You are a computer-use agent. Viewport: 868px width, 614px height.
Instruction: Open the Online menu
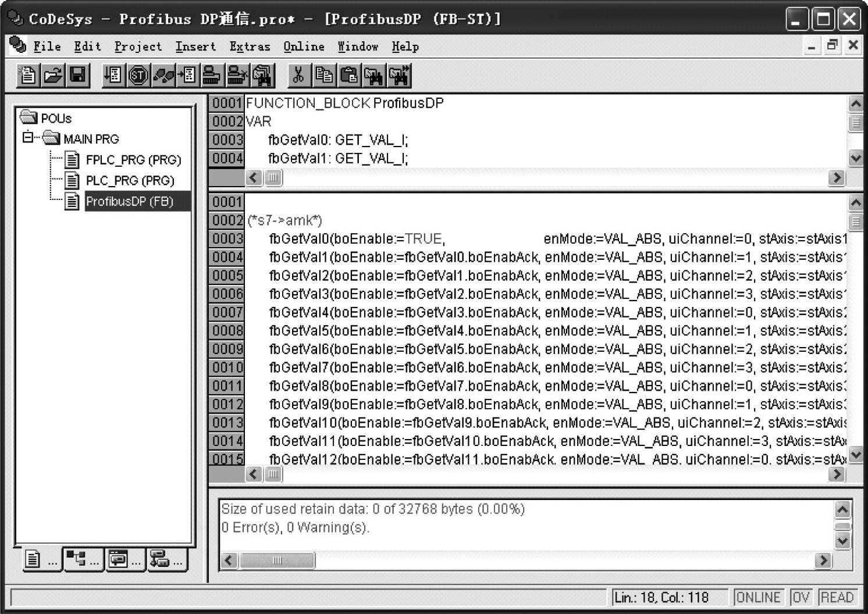tap(304, 47)
